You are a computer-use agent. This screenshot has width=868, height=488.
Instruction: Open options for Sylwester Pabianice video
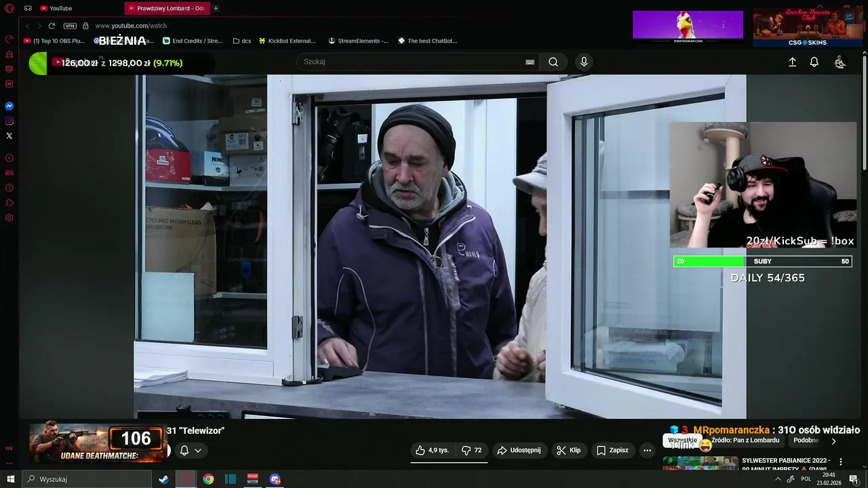click(x=841, y=462)
